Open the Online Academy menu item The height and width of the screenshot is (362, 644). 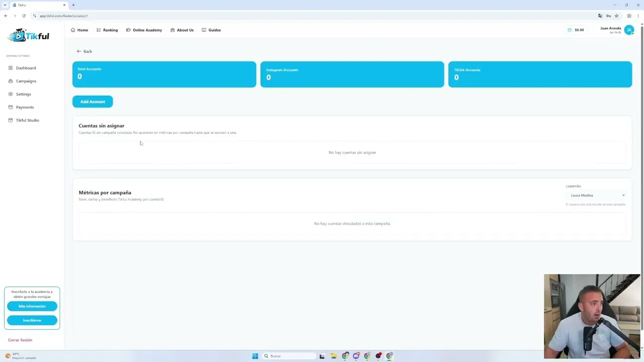(x=144, y=30)
